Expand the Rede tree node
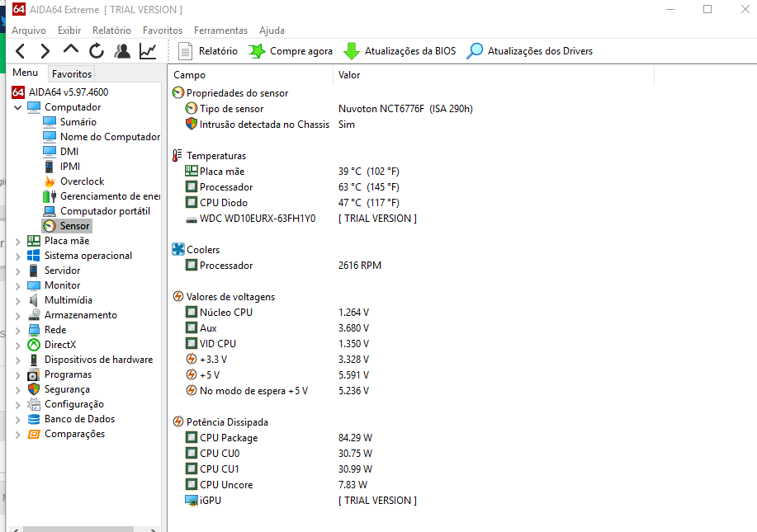 tap(18, 331)
